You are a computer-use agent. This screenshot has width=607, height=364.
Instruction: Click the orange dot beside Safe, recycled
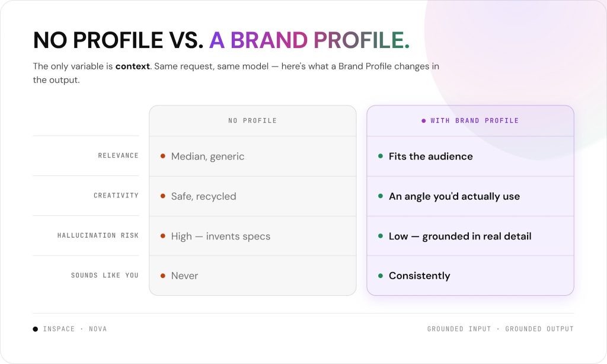163,196
